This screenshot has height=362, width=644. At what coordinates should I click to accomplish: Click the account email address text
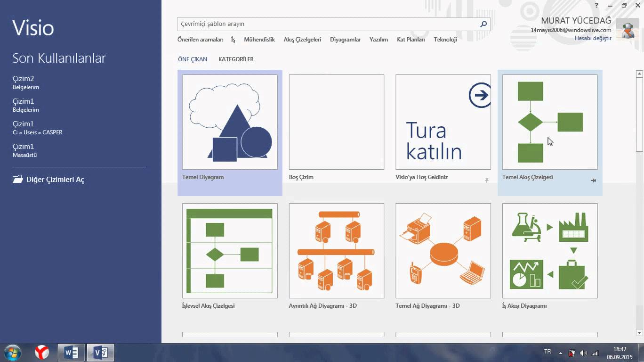click(x=571, y=30)
